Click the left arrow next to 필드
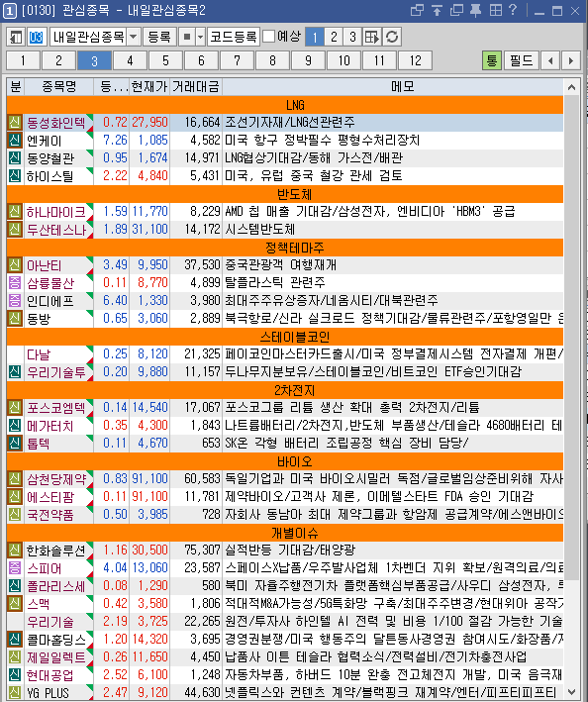Viewport: 588px width, 702px height. pos(550,60)
